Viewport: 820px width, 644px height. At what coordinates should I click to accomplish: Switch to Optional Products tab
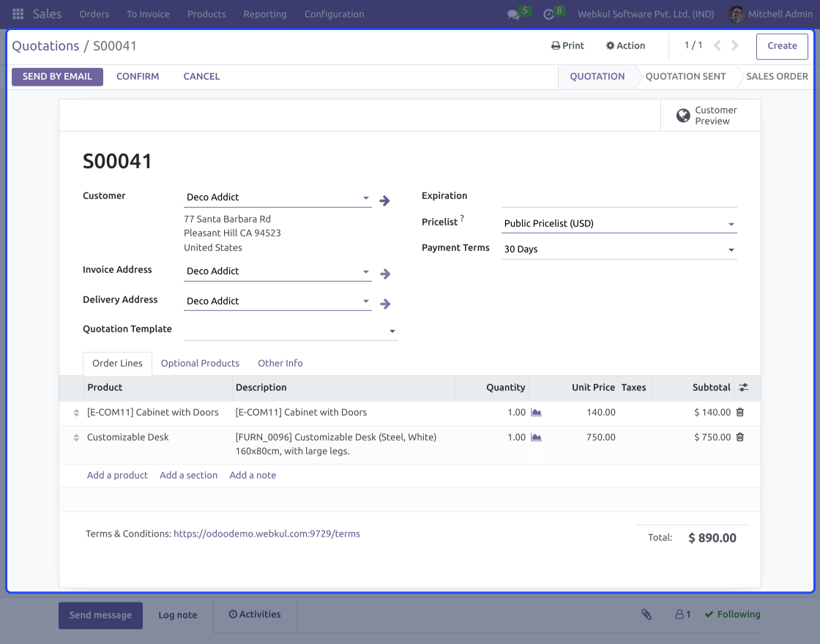pos(200,363)
